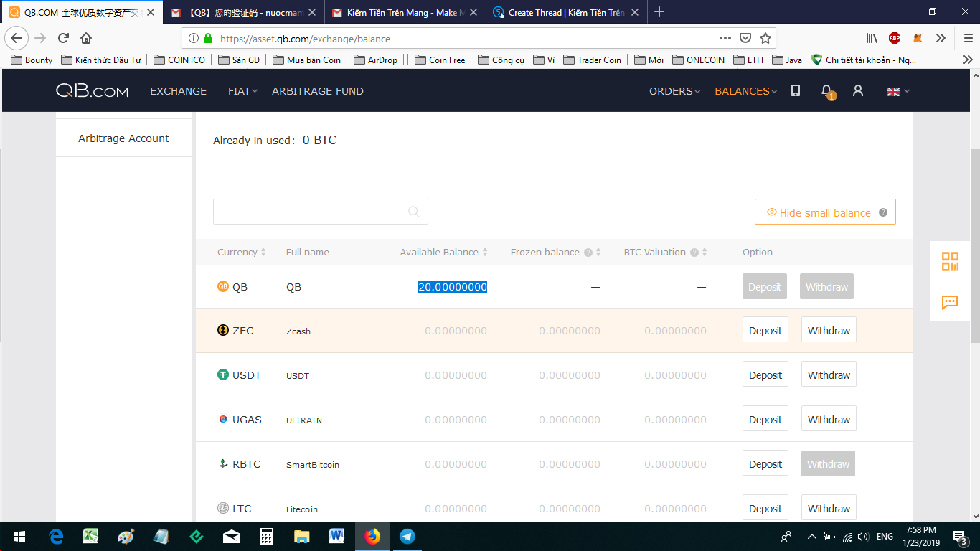The width and height of the screenshot is (980, 551).
Task: Select Arbitrage Account in the sidebar
Action: coord(124,138)
